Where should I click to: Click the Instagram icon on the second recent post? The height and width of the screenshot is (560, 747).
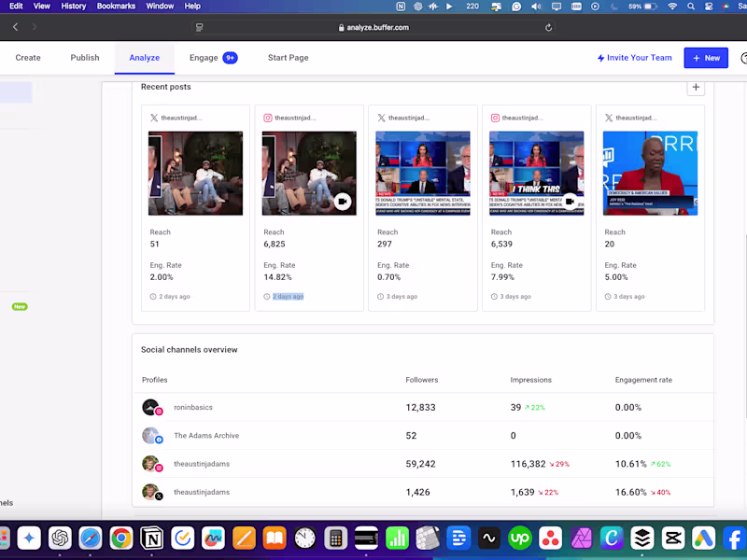tap(268, 118)
